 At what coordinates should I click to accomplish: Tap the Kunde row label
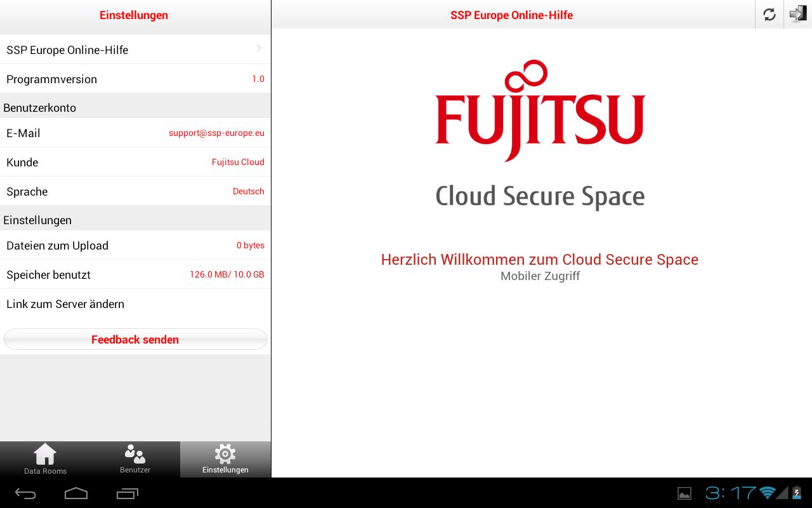coord(22,163)
